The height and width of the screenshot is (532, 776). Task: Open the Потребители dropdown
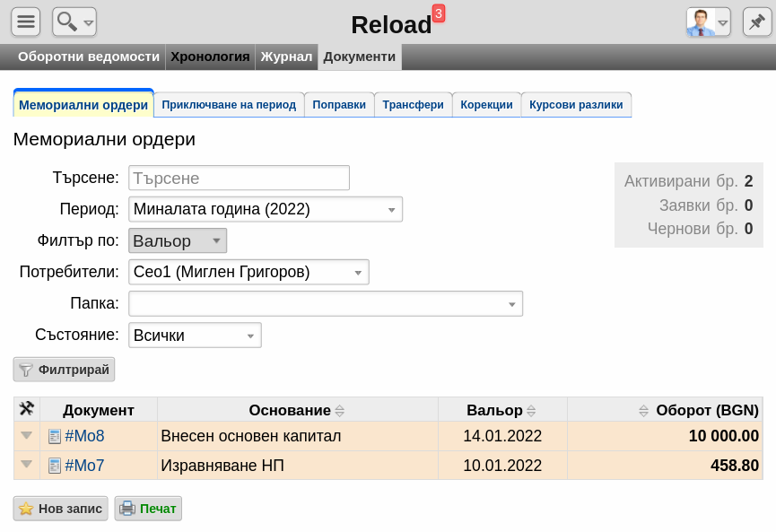pos(248,272)
